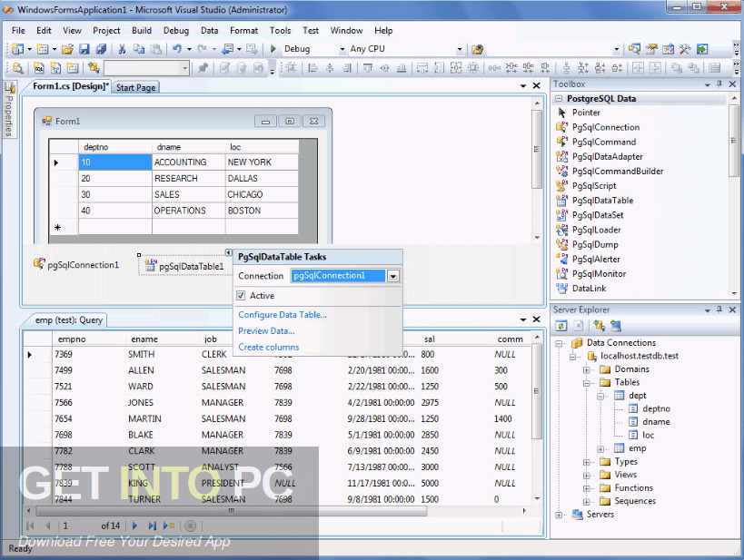Expand the Functions node
Viewport: 744px width, 560px height.
point(587,488)
